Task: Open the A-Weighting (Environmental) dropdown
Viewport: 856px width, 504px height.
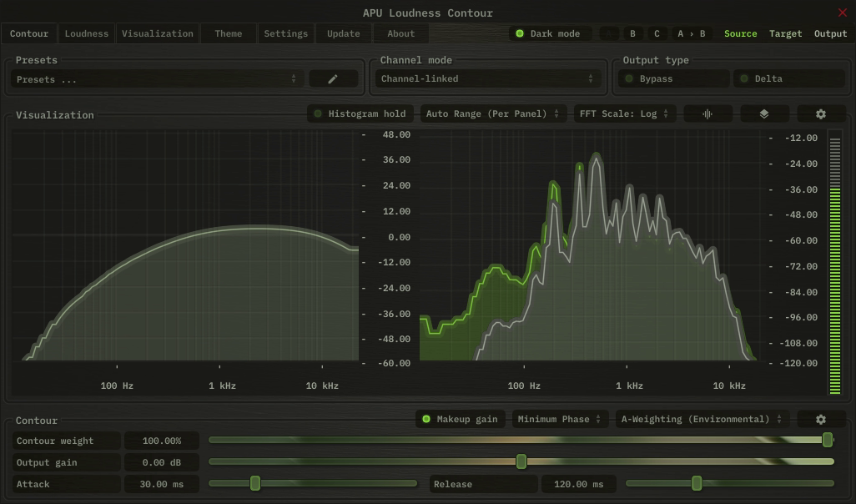Action: pos(702,419)
